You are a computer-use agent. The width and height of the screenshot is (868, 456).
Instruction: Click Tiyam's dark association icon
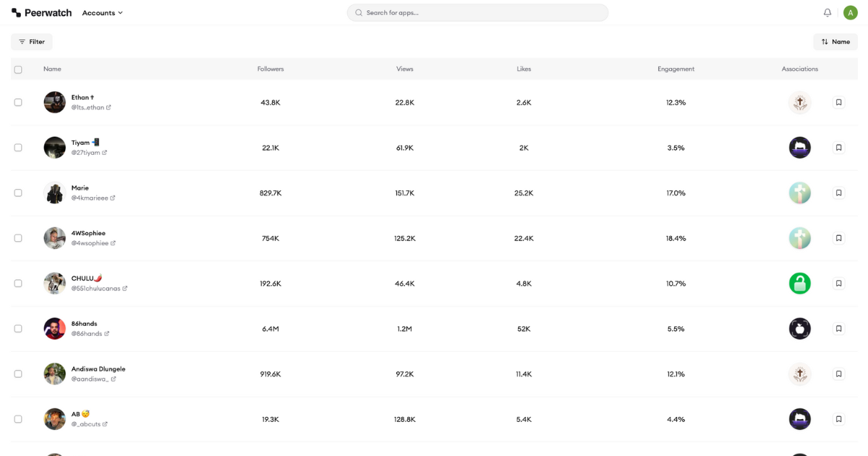coord(799,147)
